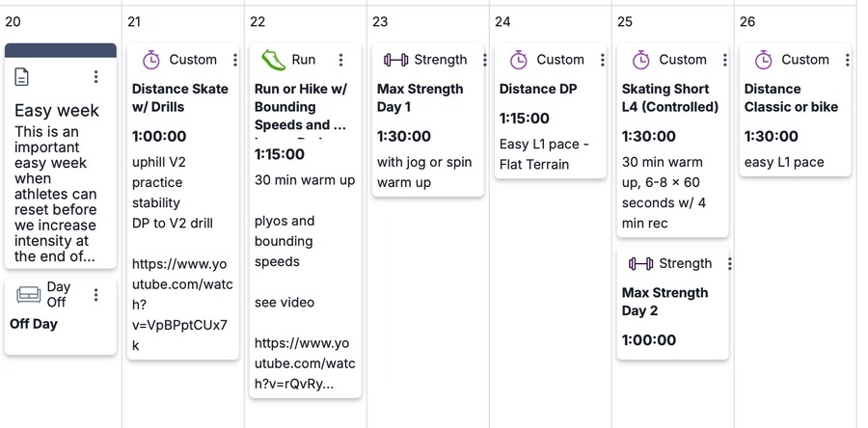Open three-dot menu on Distance DP card
The height and width of the screenshot is (428, 868).
pyautogui.click(x=603, y=60)
